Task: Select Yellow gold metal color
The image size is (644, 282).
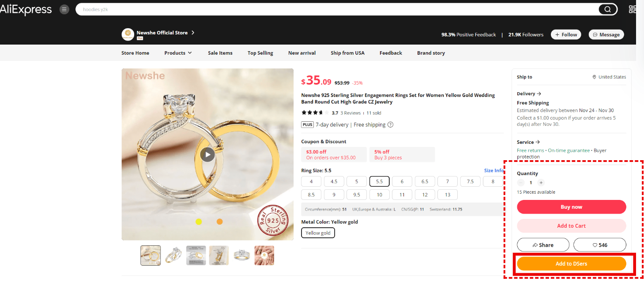Action: point(318,233)
